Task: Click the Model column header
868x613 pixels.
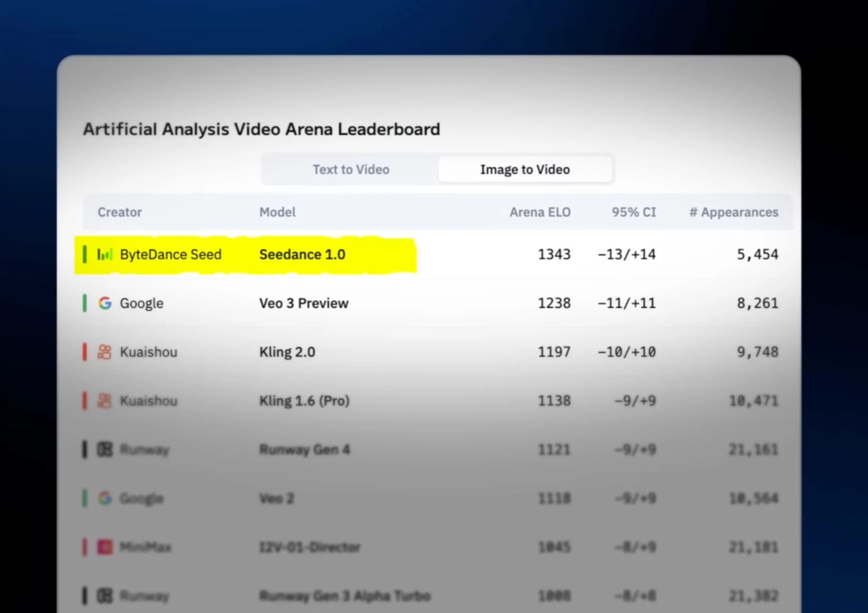Action: point(277,212)
